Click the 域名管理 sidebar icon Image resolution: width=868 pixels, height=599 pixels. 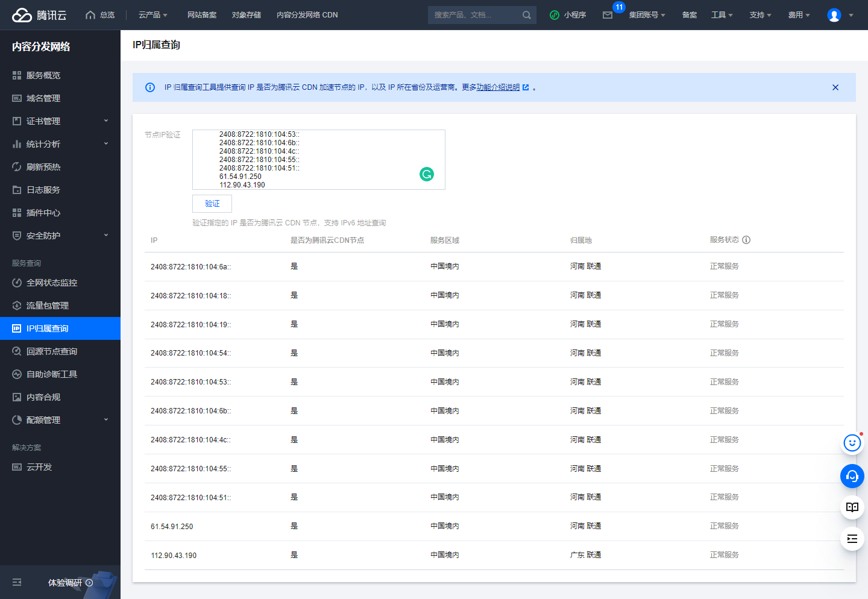(17, 98)
